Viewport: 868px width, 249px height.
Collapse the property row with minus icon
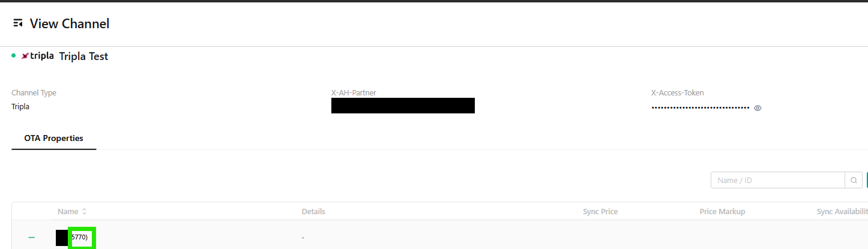[x=32, y=238]
